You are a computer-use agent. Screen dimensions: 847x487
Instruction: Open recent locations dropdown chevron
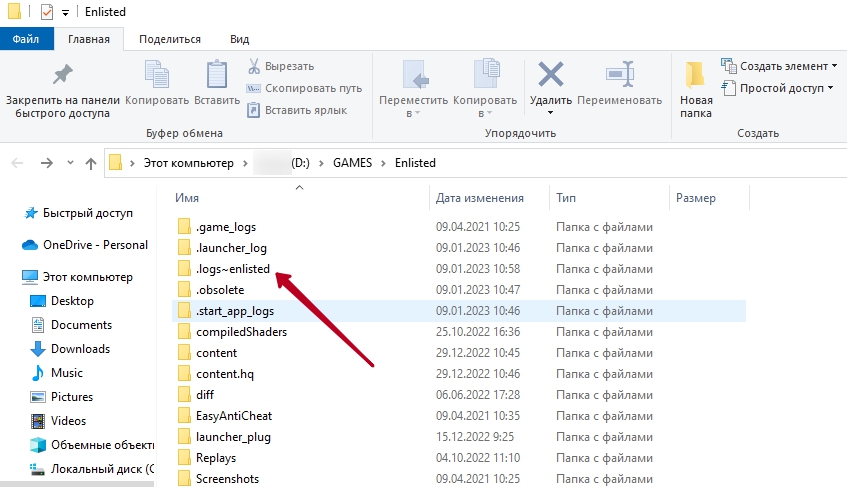pyautogui.click(x=70, y=163)
